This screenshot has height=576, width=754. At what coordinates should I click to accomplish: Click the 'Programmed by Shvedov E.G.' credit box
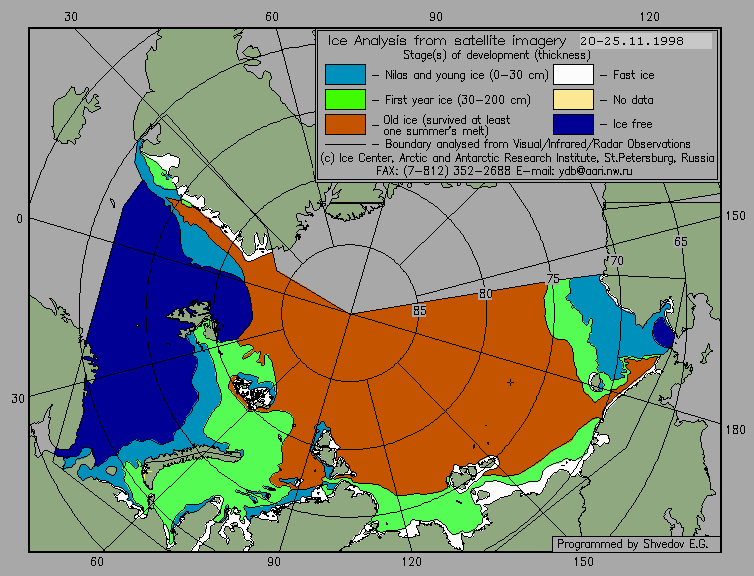pos(636,544)
